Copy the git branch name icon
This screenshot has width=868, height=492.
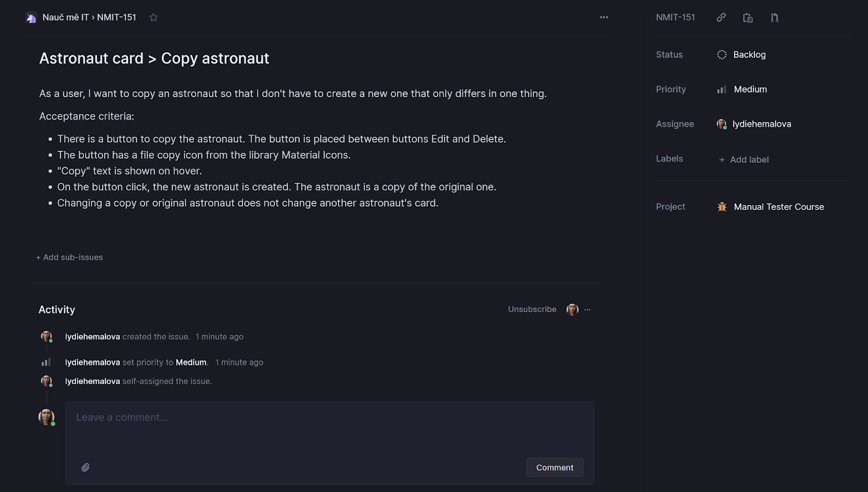(774, 18)
